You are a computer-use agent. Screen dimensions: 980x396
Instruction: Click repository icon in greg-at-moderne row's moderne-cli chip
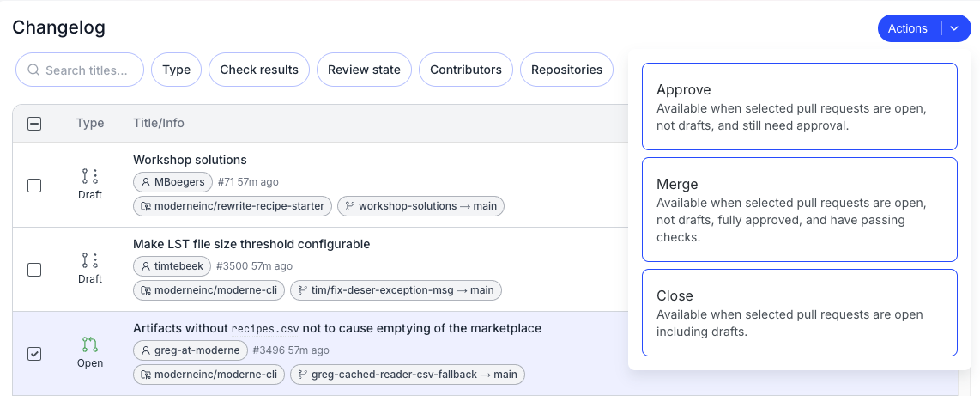146,375
